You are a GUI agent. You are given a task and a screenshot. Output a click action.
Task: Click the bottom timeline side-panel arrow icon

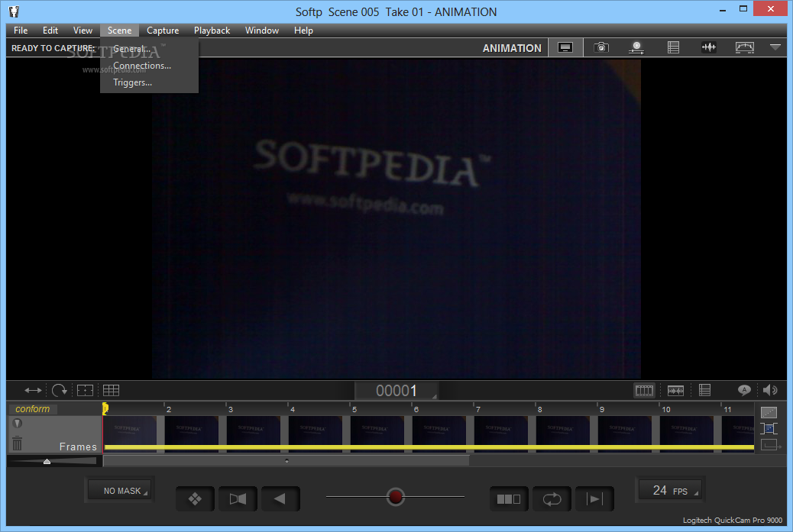pyautogui.click(x=770, y=445)
